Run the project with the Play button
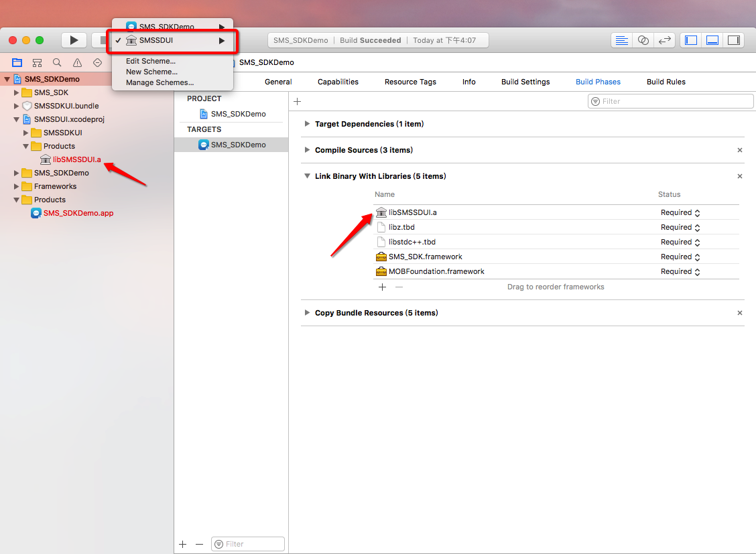This screenshot has height=554, width=756. [x=74, y=40]
